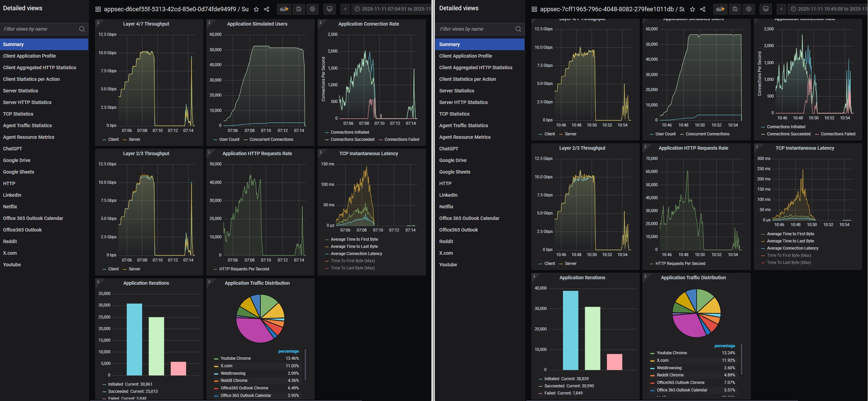Star the appsec-d6cef55f dashboard as favorite

(256, 9)
